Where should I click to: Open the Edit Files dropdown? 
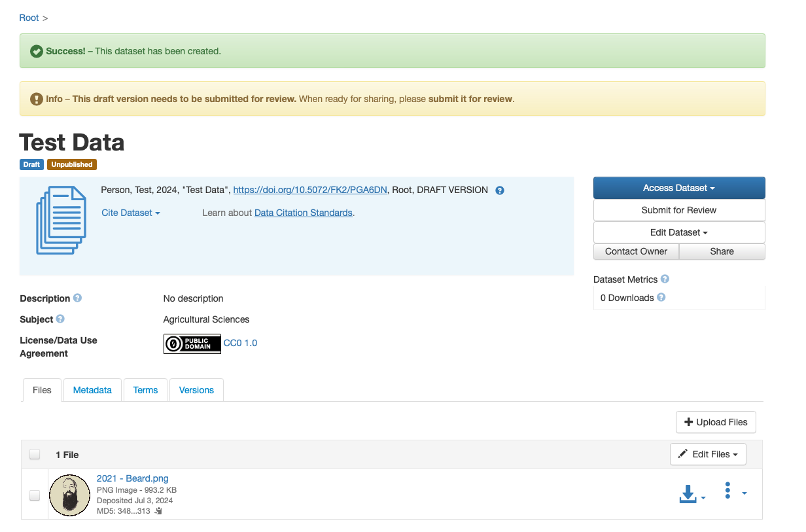(707, 454)
